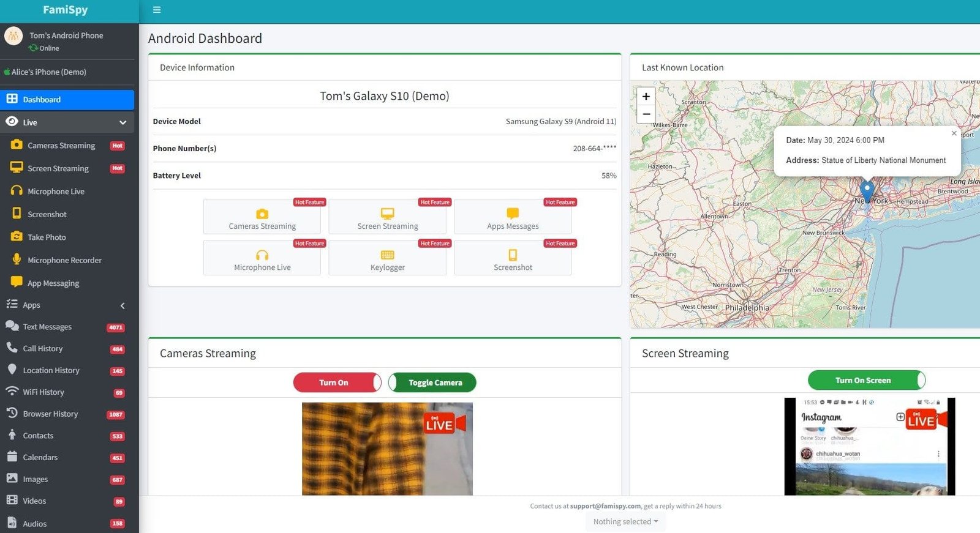The width and height of the screenshot is (980, 533).
Task: Click the FamiSpy logo title
Action: coord(65,10)
